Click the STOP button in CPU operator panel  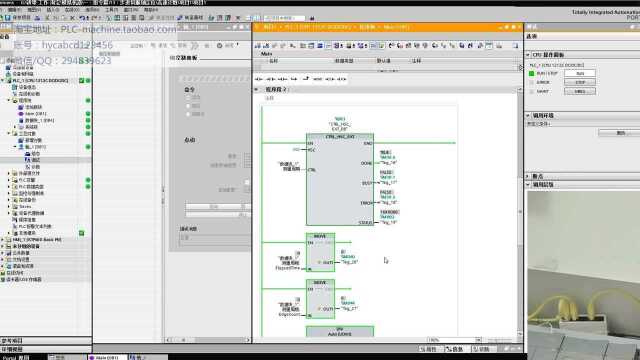pyautogui.click(x=580, y=82)
